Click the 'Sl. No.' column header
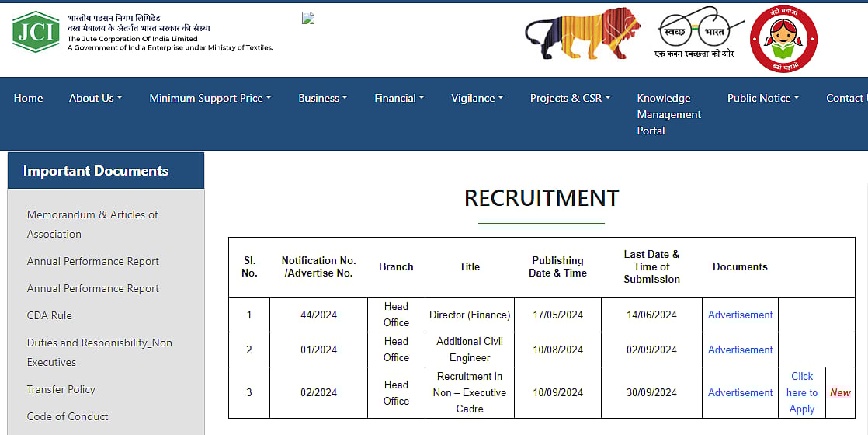The image size is (868, 435). pyautogui.click(x=250, y=266)
